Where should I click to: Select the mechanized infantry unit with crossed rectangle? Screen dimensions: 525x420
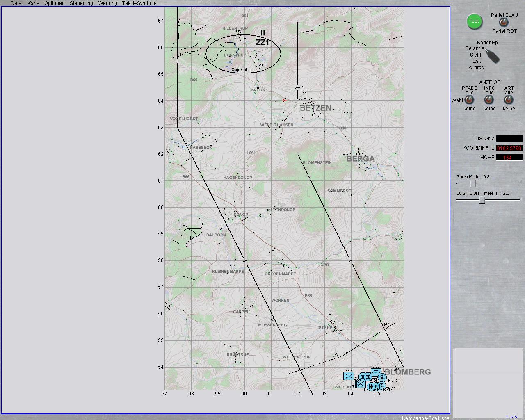[x=360, y=384]
